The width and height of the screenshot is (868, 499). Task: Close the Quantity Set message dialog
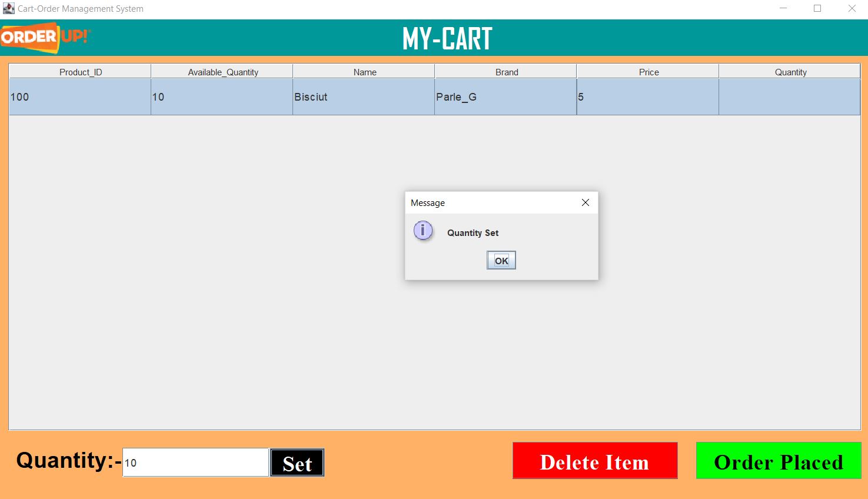pos(501,260)
